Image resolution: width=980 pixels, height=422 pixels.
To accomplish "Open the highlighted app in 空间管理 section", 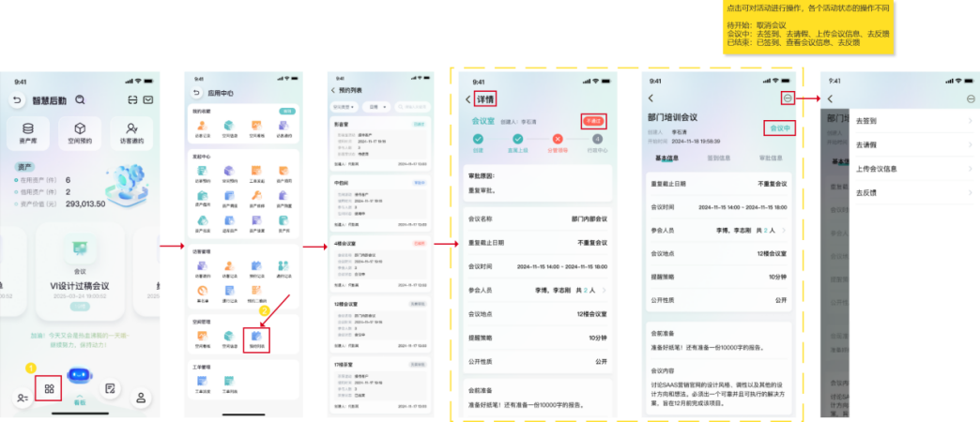I will coord(255,338).
